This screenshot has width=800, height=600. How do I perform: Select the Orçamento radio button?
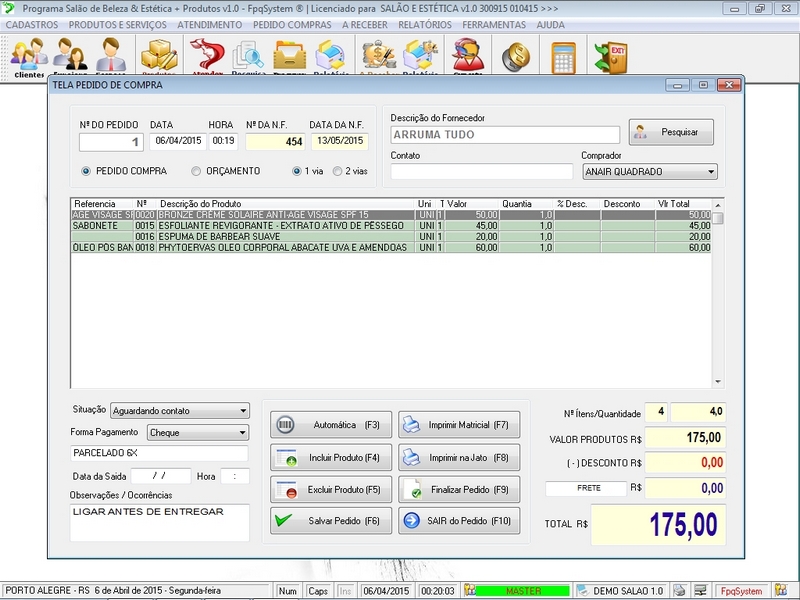tap(197, 171)
